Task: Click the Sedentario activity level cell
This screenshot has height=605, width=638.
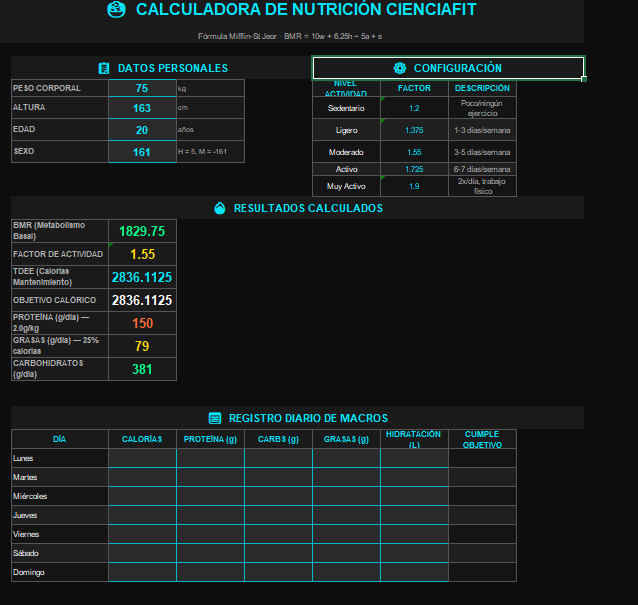Action: pos(346,108)
